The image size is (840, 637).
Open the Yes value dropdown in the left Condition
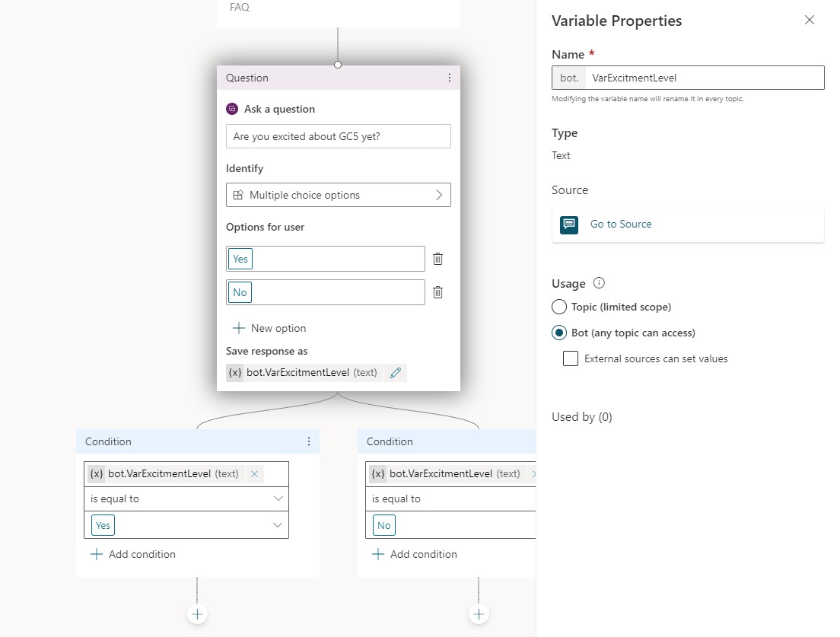186,525
